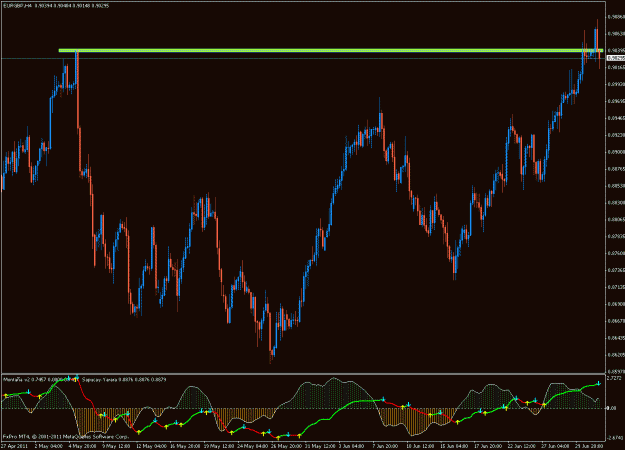The image size is (625, 450).
Task: Click the highlighted current price label on the price axis
Action: [x=615, y=59]
